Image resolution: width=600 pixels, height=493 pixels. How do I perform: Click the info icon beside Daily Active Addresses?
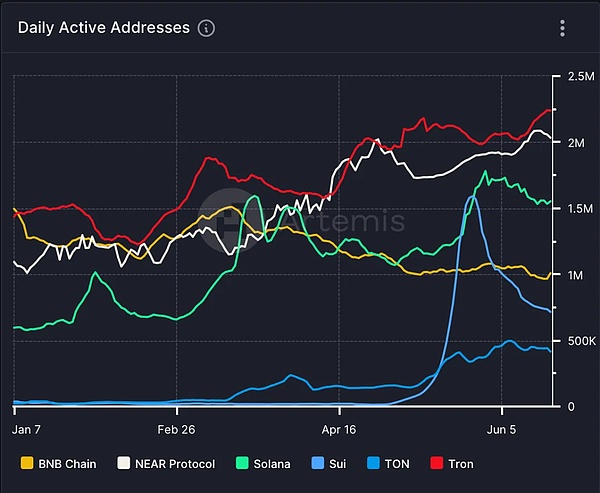[x=206, y=28]
